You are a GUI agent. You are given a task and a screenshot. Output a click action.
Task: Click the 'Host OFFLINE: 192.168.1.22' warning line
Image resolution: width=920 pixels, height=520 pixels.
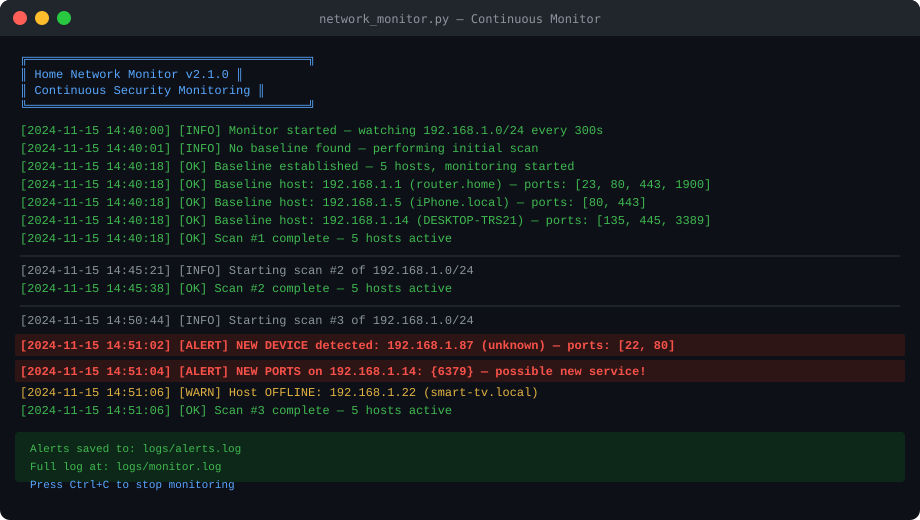[279, 393]
